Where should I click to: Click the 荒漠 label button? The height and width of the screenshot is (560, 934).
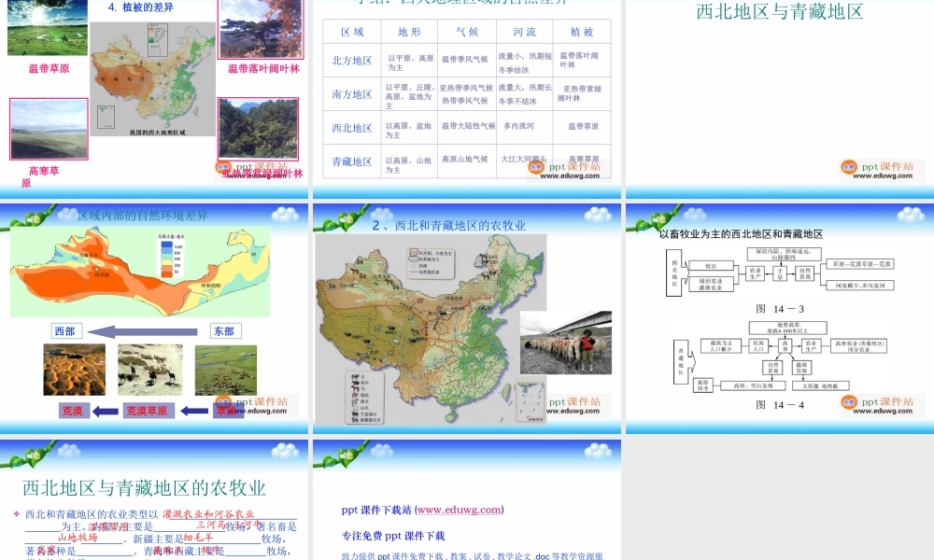(73, 411)
